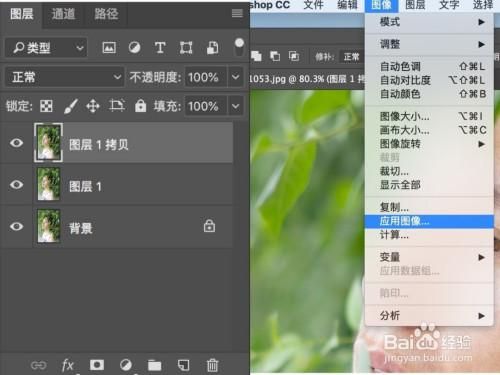The height and width of the screenshot is (375, 500).
Task: Select 应用图像... menu item
Action: point(429,221)
